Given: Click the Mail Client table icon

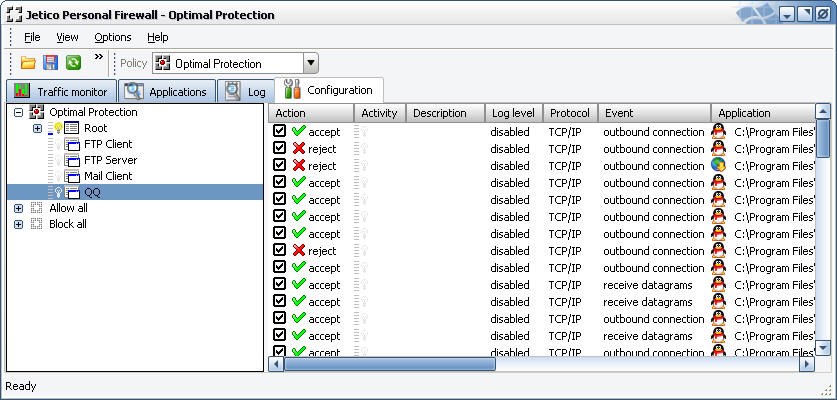Looking at the screenshot, I should [x=72, y=176].
